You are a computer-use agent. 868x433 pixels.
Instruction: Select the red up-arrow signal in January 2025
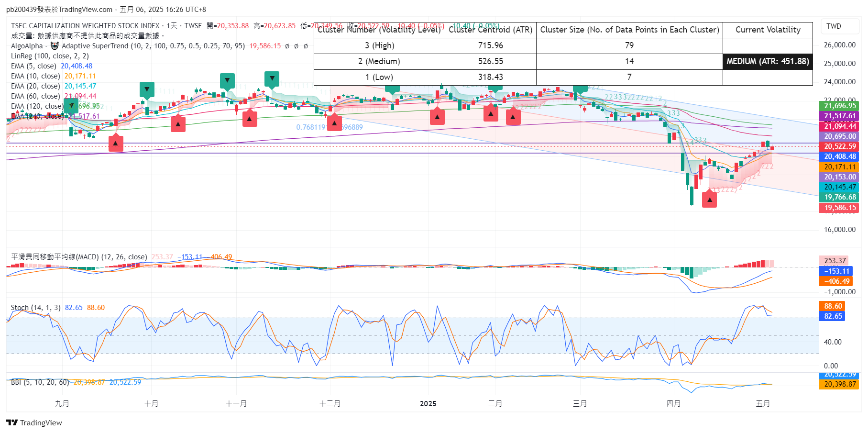[437, 116]
